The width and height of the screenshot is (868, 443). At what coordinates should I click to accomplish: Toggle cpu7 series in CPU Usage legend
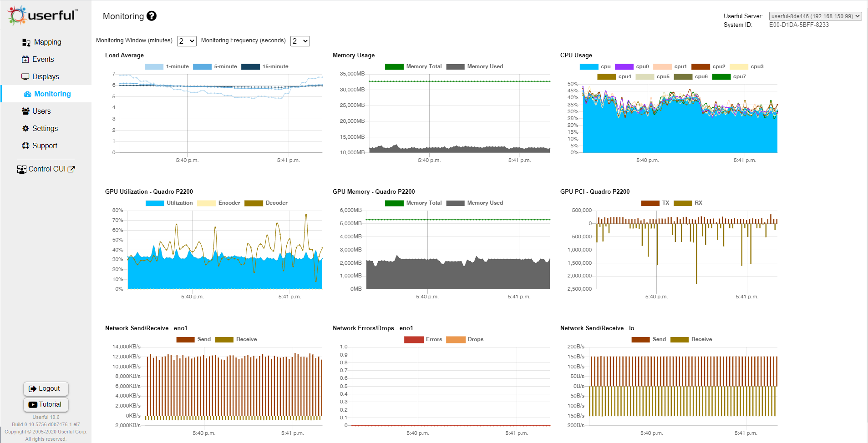tap(729, 76)
